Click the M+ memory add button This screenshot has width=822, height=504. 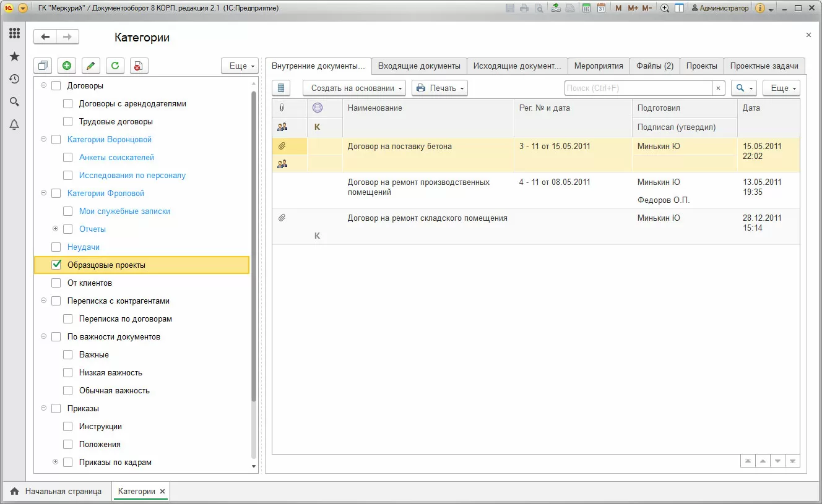tap(633, 8)
